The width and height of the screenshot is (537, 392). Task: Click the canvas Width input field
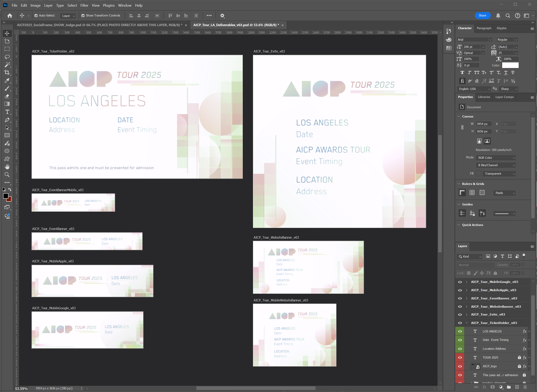484,124
